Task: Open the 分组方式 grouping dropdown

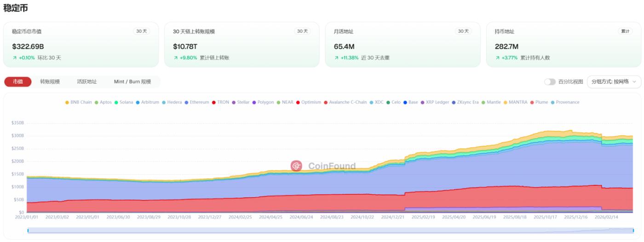Action: tap(614, 81)
